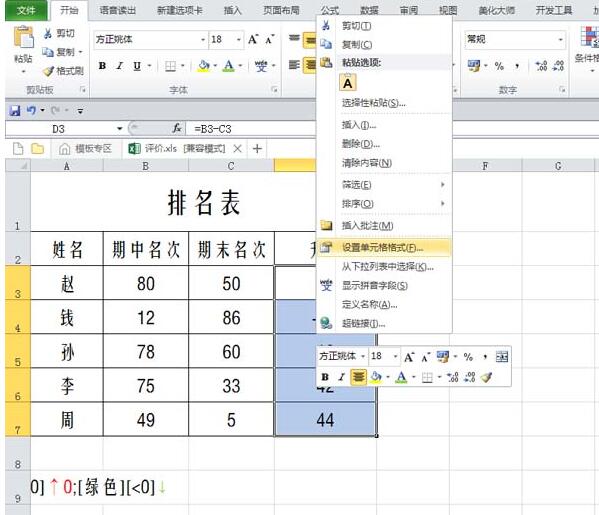Expand 排序(O) submenu in context menu

[384, 204]
